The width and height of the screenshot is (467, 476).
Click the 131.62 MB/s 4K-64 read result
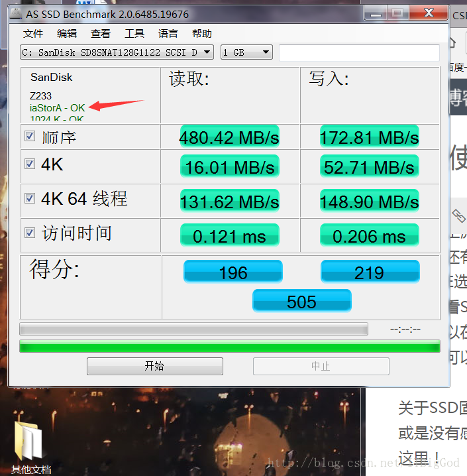(230, 201)
